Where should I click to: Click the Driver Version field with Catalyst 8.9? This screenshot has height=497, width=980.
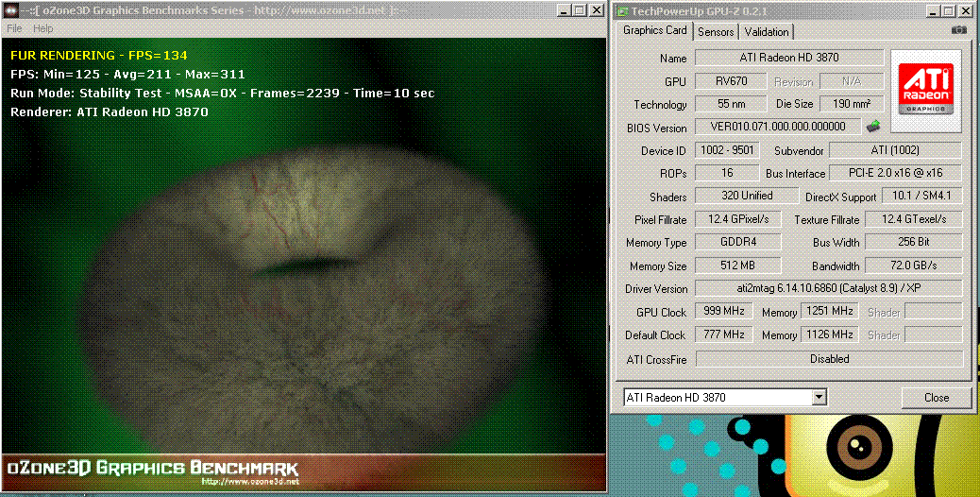(829, 288)
